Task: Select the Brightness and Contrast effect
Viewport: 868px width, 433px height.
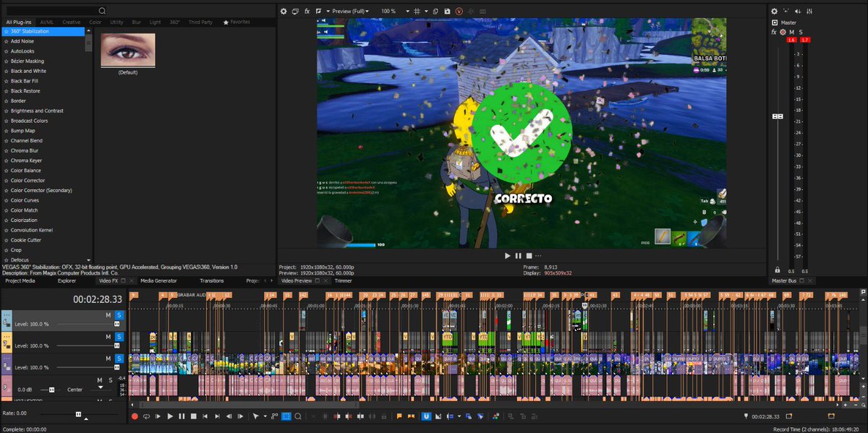Action: coord(37,111)
